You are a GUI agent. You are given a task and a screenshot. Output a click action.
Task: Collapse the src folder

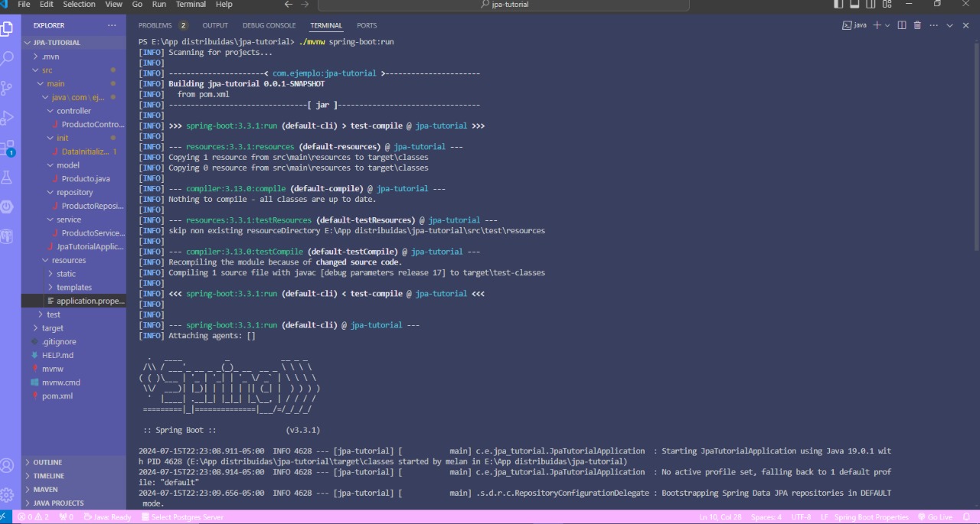tap(73, 70)
